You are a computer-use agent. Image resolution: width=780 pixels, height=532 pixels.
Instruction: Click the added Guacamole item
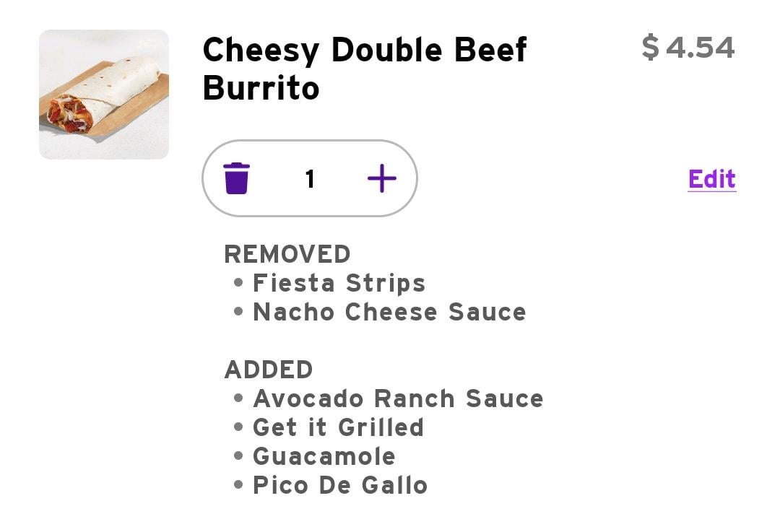pos(324,456)
